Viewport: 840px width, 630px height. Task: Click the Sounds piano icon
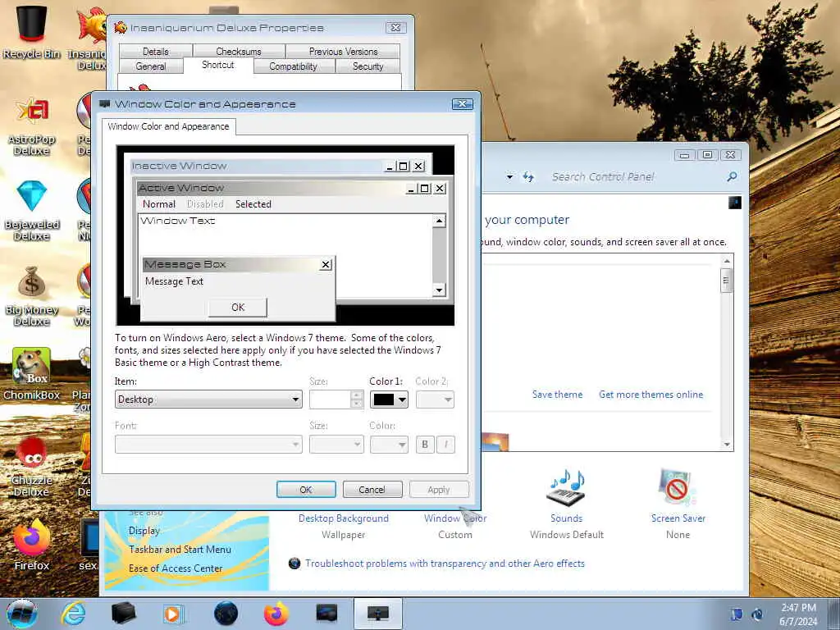pyautogui.click(x=566, y=488)
